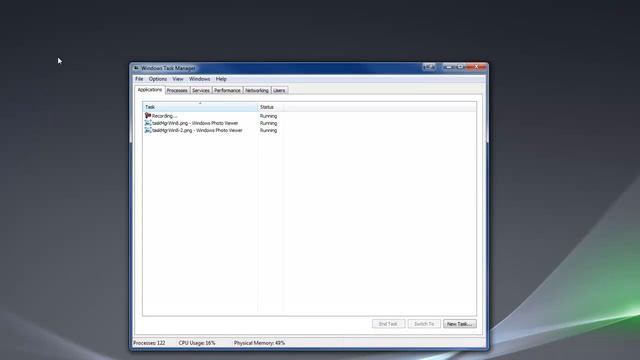Sort by the Status column header

point(271,107)
